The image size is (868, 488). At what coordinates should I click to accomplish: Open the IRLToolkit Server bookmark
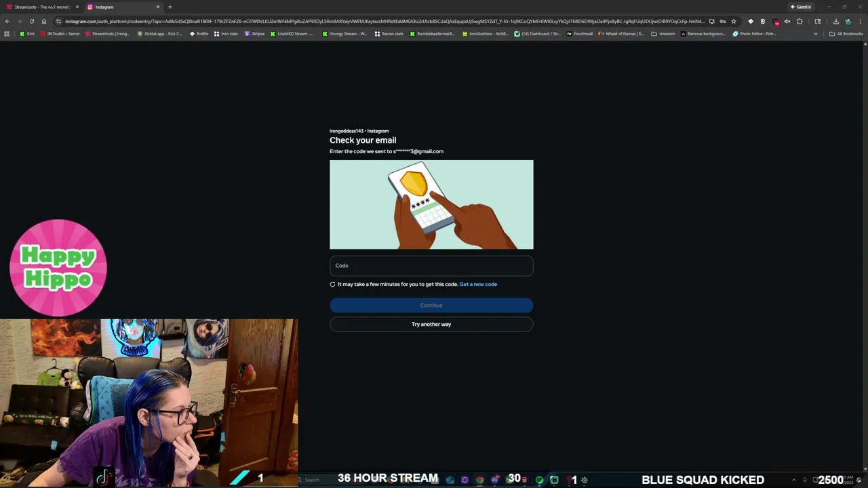(x=60, y=33)
